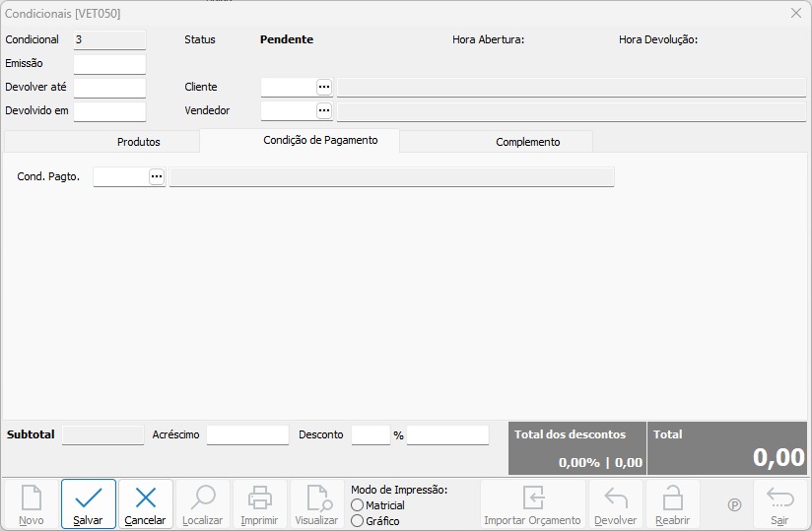Click the Devolver arrow icon

point(616,498)
